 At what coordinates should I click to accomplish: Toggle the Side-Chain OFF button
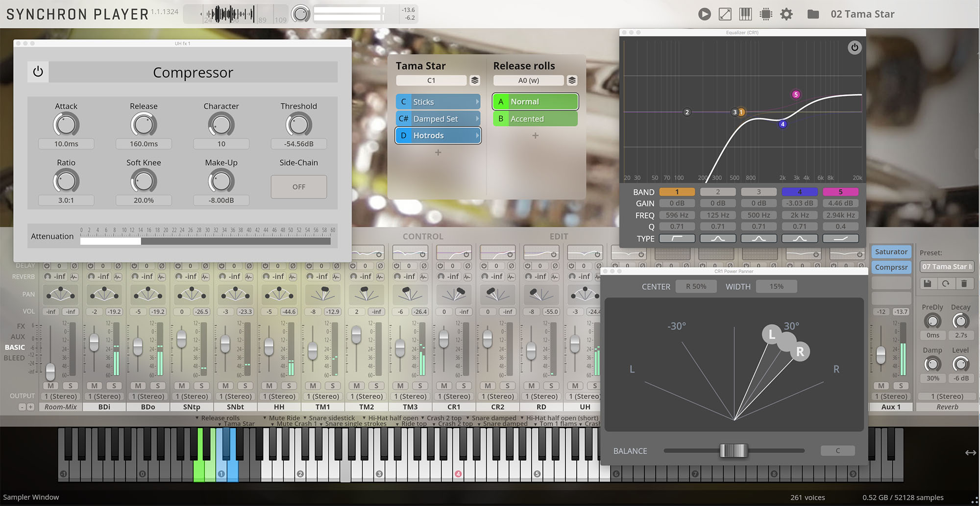(x=299, y=187)
